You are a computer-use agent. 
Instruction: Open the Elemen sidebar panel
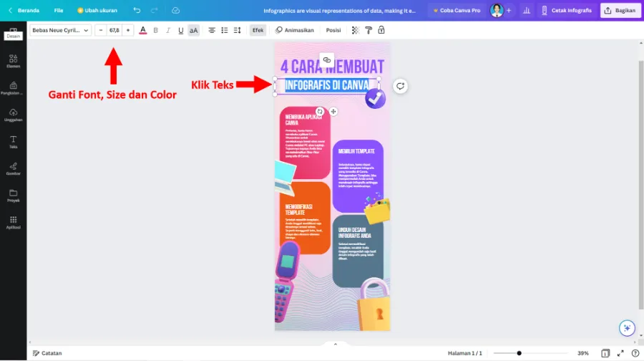click(x=13, y=62)
